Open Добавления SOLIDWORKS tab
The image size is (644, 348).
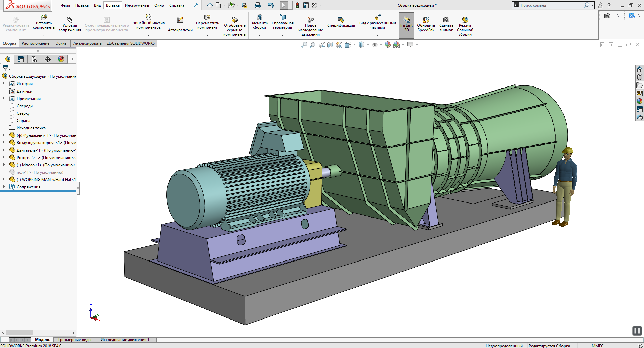[x=131, y=43]
